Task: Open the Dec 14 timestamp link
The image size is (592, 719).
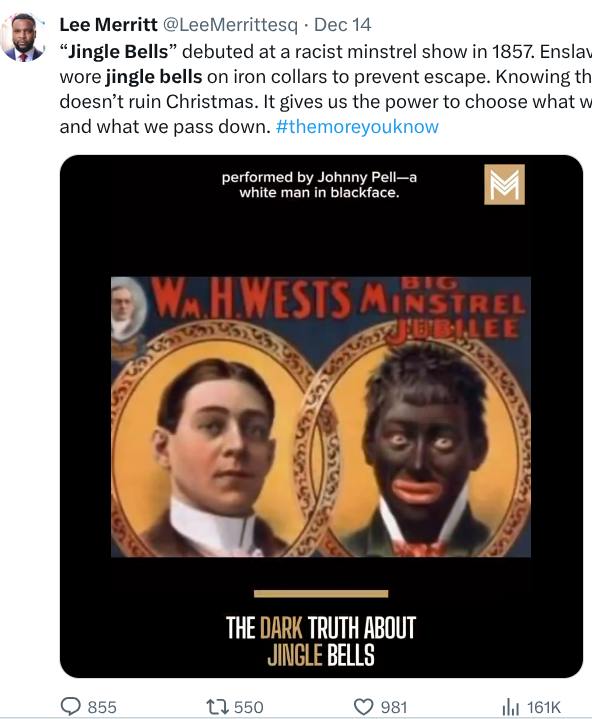Action: click(343, 25)
